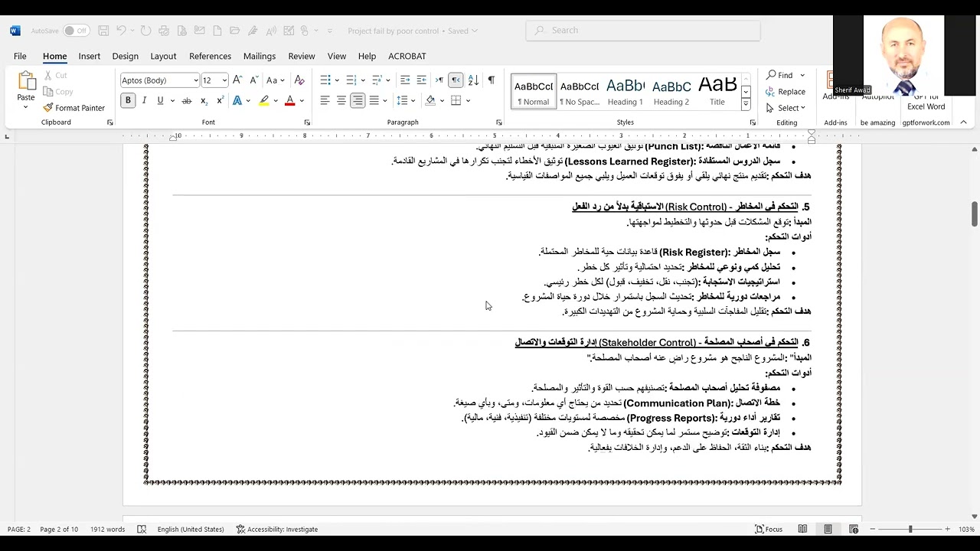Toggle right-to-left text direction button
The image size is (980, 551).
coord(456,80)
